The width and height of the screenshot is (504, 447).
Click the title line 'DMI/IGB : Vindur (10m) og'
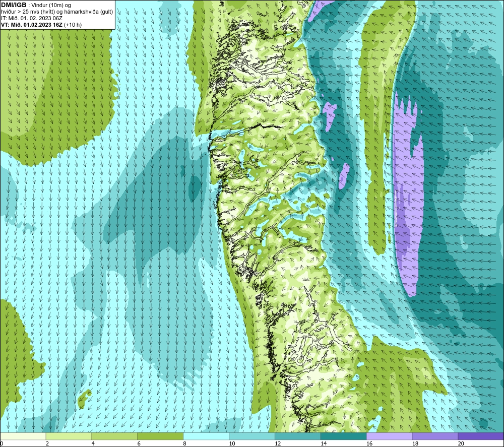point(36,5)
